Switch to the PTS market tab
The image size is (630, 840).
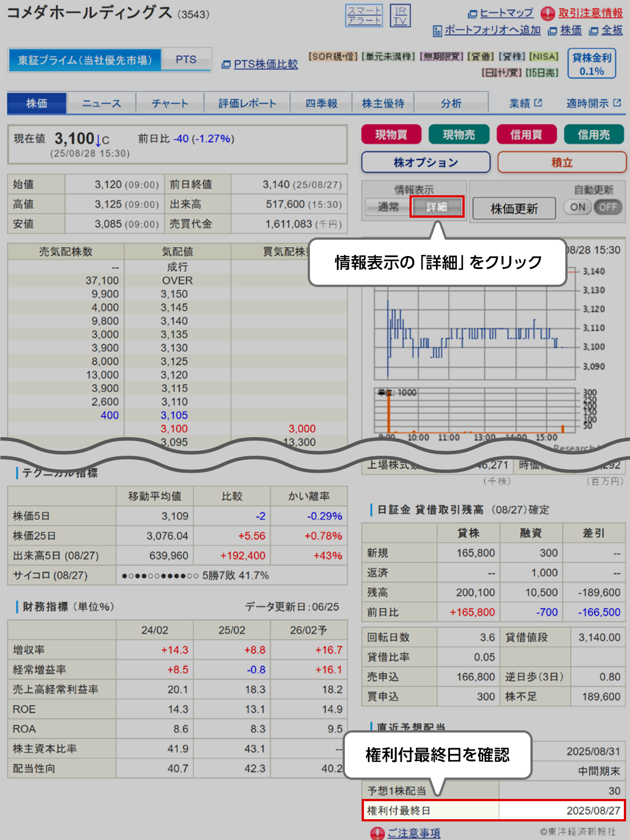(186, 60)
